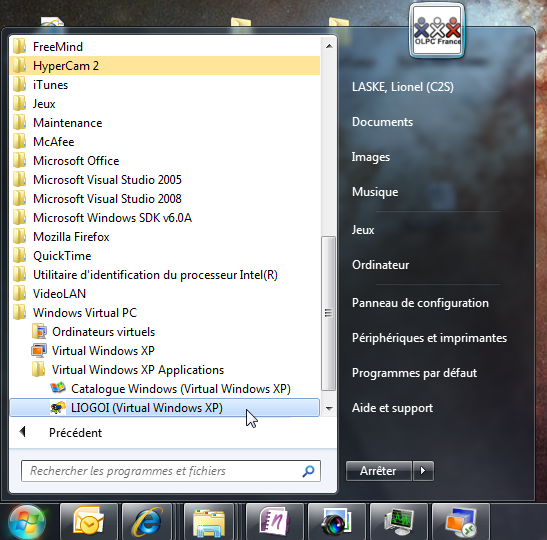Screen dimensions: 547x540
Task: Click the programs list scrollbar thumb
Action: 328,313
